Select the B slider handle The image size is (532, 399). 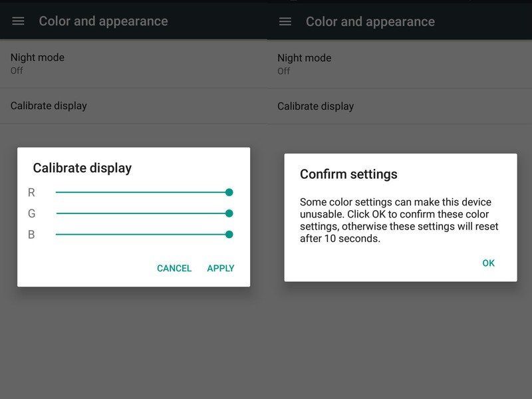pyautogui.click(x=229, y=234)
